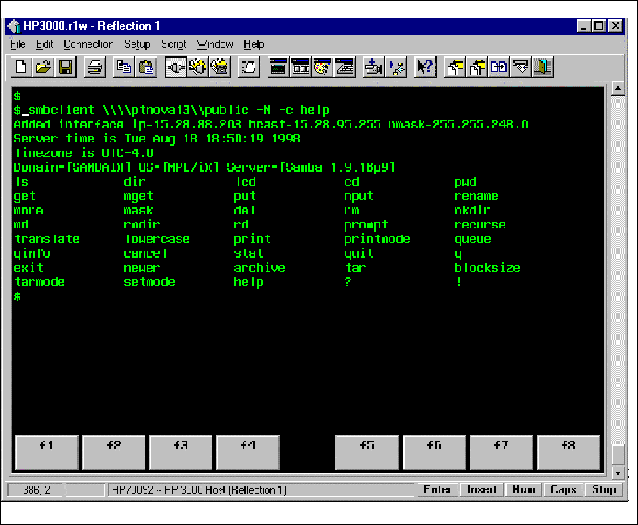
Task: Click the Stop indicator in status bar
Action: pos(605,489)
